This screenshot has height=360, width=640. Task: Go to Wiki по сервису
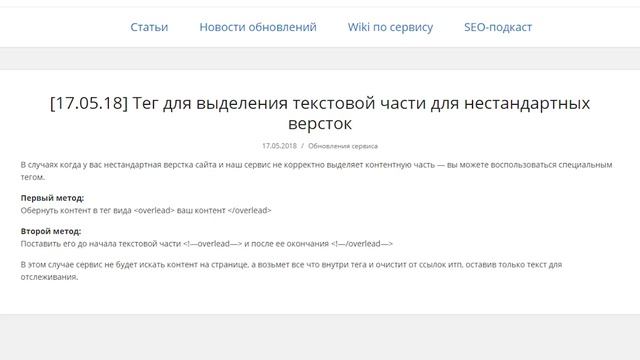click(x=390, y=27)
